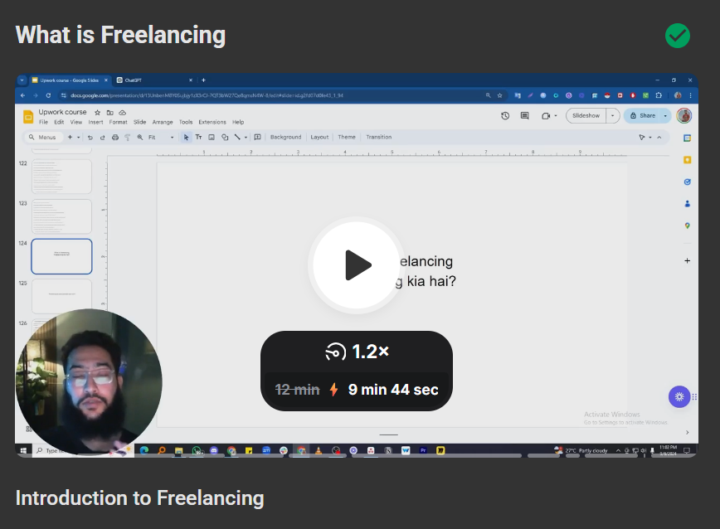Add a comment from the toolbar
This screenshot has width=720, height=529.
click(x=258, y=137)
